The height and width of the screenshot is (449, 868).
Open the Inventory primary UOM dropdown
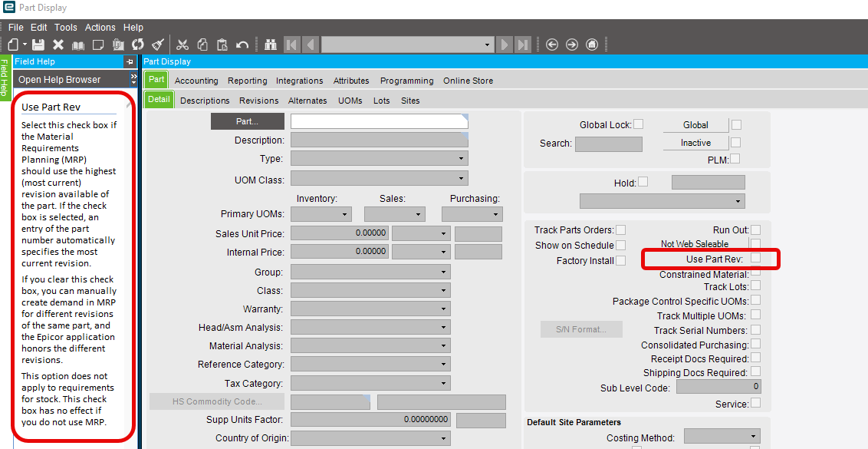(321, 213)
